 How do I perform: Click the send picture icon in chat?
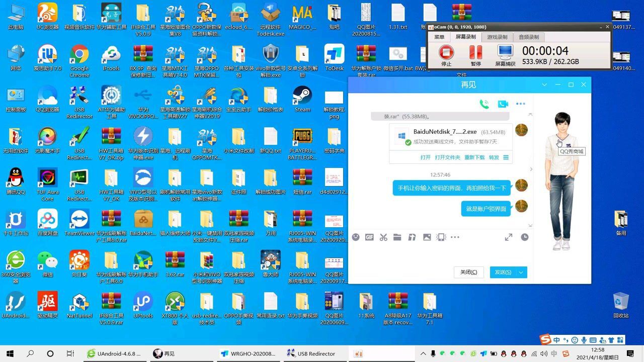pyautogui.click(x=427, y=237)
